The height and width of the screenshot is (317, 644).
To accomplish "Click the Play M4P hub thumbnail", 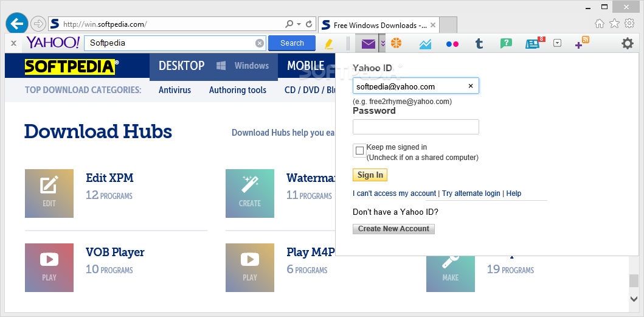I will point(250,268).
